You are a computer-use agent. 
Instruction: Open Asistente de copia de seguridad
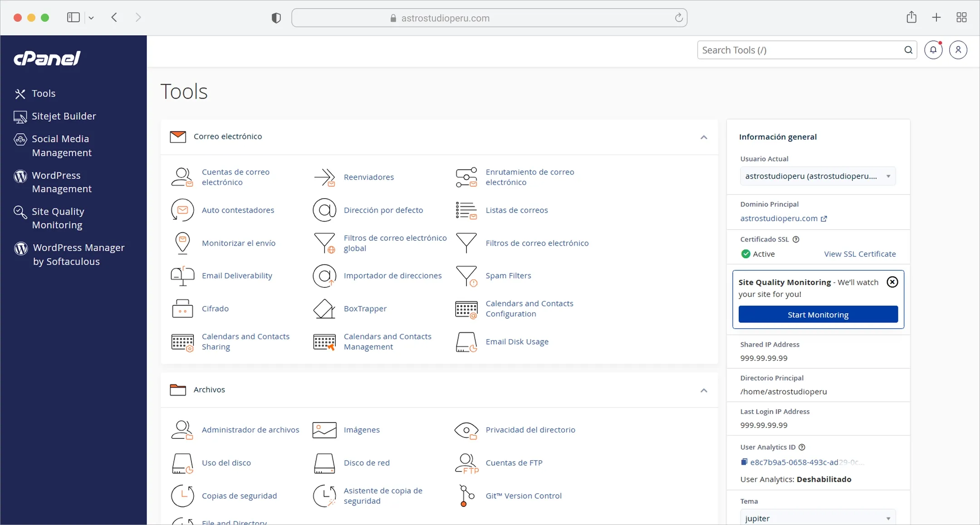coord(383,496)
